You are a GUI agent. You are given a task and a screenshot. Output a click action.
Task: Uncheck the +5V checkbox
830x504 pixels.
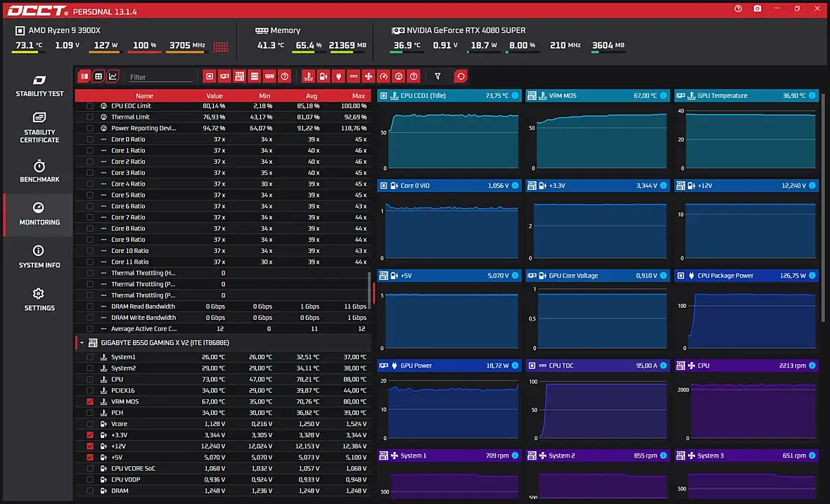[x=90, y=457]
